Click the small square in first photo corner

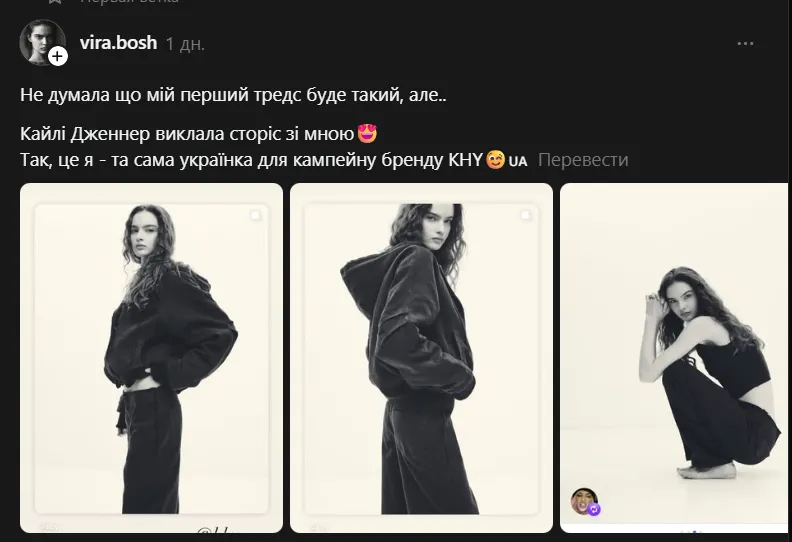(x=256, y=215)
